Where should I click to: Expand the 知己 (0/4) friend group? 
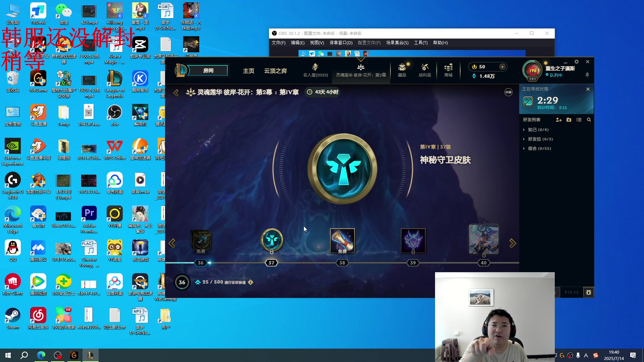[538, 130]
